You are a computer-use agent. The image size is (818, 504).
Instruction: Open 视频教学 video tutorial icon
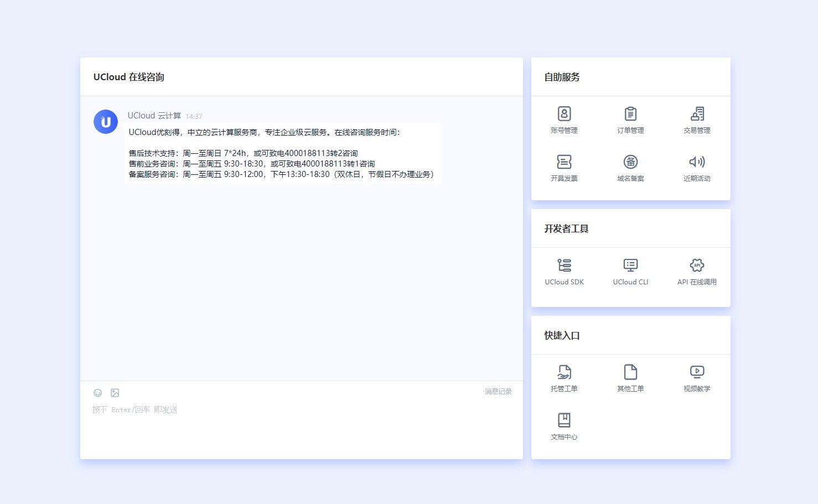tap(697, 372)
